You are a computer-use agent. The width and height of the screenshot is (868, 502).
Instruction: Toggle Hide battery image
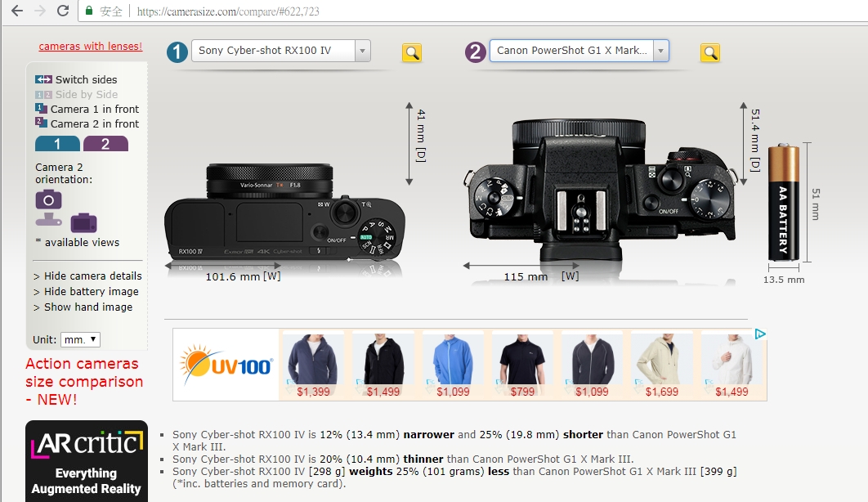(x=86, y=292)
